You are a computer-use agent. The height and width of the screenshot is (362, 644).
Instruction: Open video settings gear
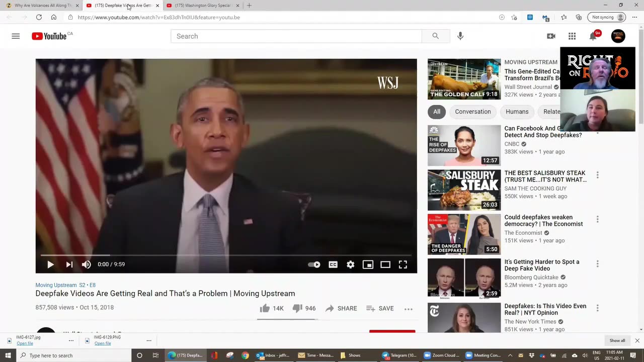coord(351,264)
